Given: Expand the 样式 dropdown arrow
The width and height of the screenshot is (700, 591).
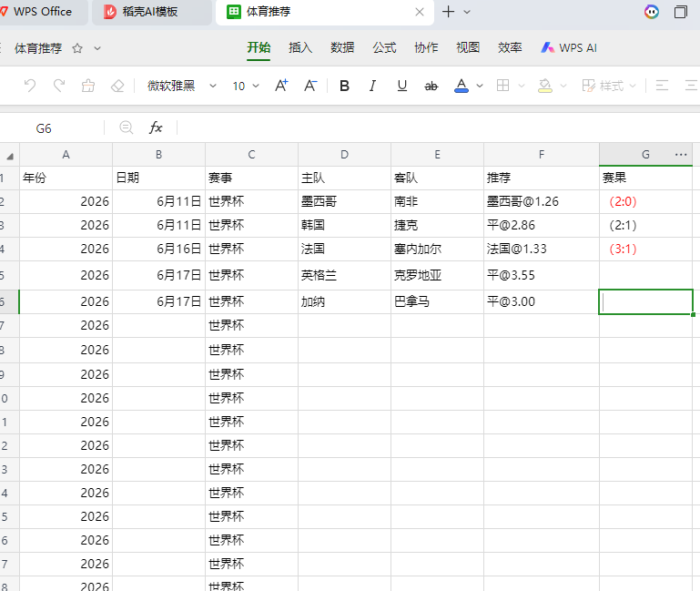Looking at the screenshot, I should [633, 86].
